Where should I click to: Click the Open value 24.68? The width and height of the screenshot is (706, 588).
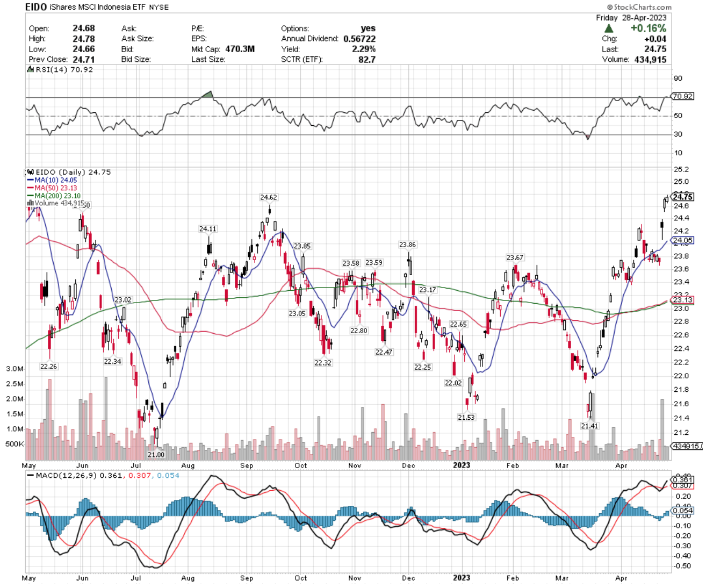coord(84,28)
